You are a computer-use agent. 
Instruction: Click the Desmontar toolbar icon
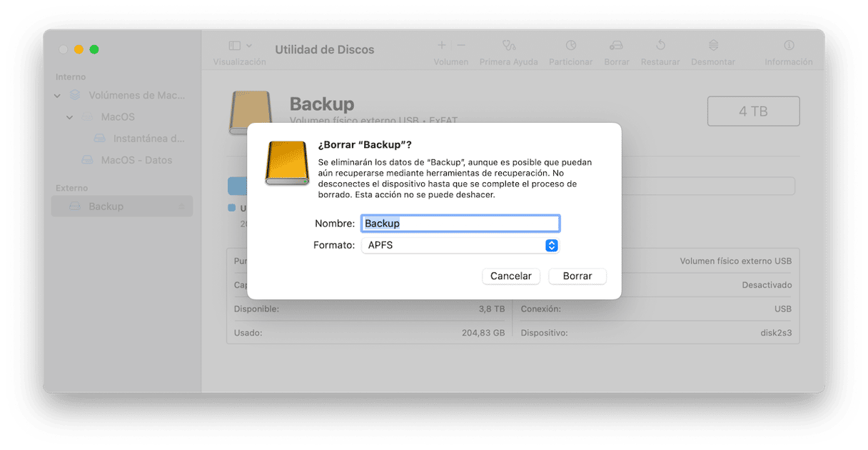click(712, 46)
